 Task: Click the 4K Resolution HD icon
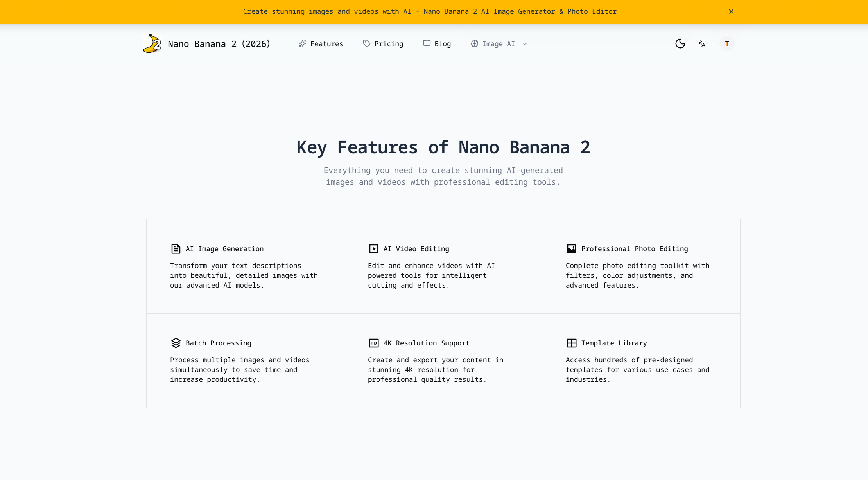[x=373, y=343]
